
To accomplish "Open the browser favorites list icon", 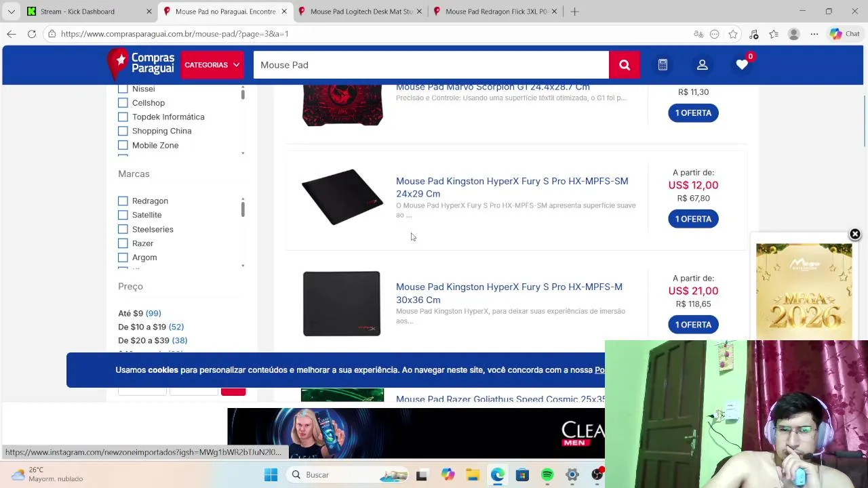I will click(774, 34).
